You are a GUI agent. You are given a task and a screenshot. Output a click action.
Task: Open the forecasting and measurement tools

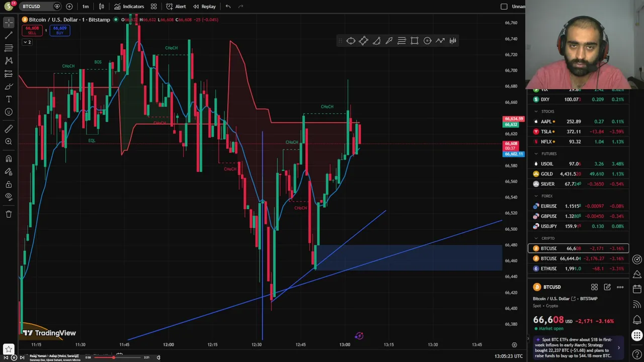(x=9, y=74)
